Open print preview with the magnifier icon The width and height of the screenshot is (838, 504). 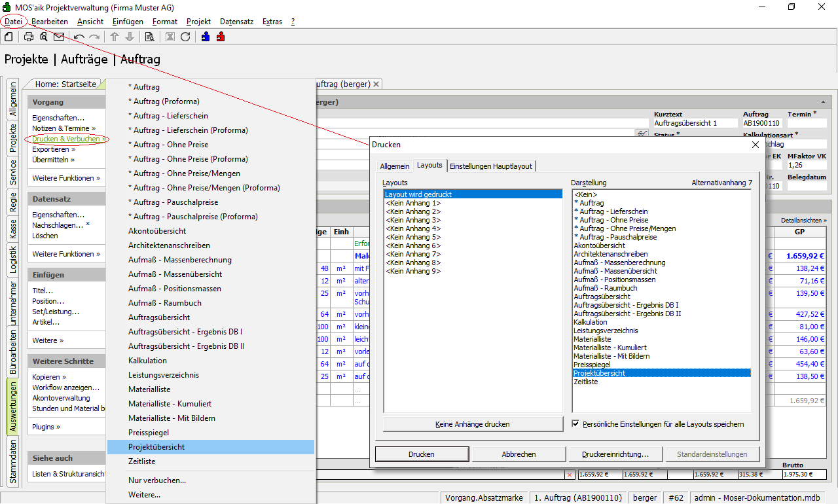44,37
